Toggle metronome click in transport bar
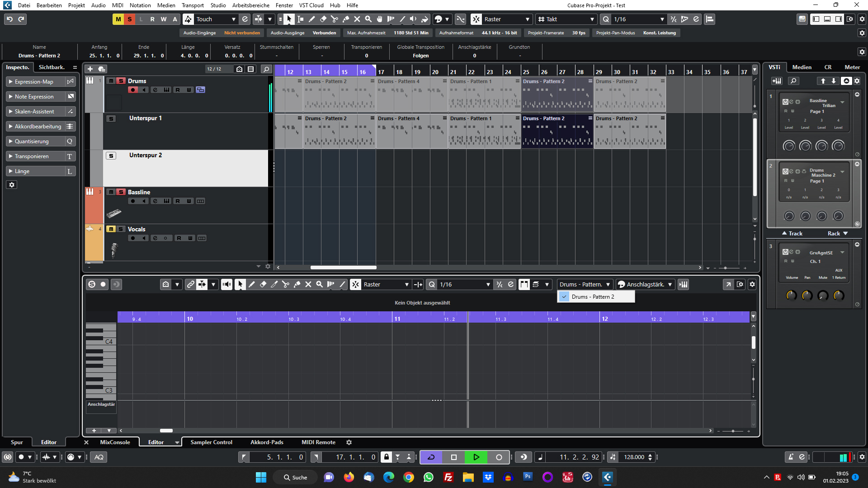Viewport: 868px width, 488px height. pyautogui.click(x=791, y=457)
